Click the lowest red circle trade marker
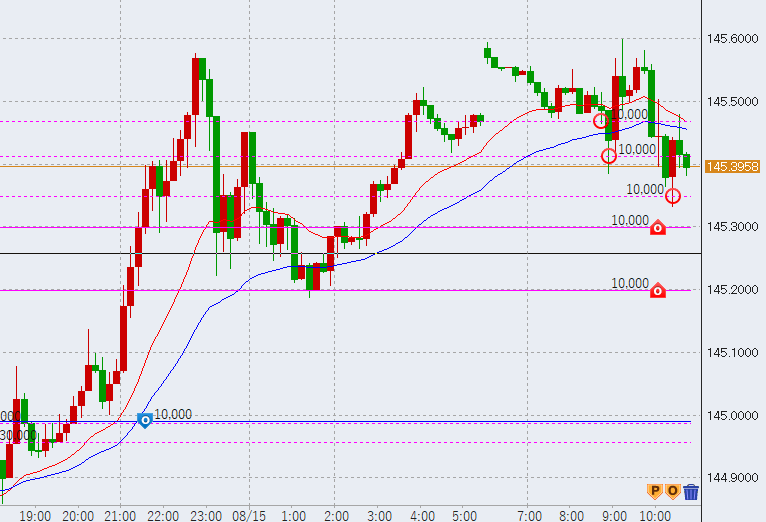This screenshot has height=522, width=766. coord(673,196)
